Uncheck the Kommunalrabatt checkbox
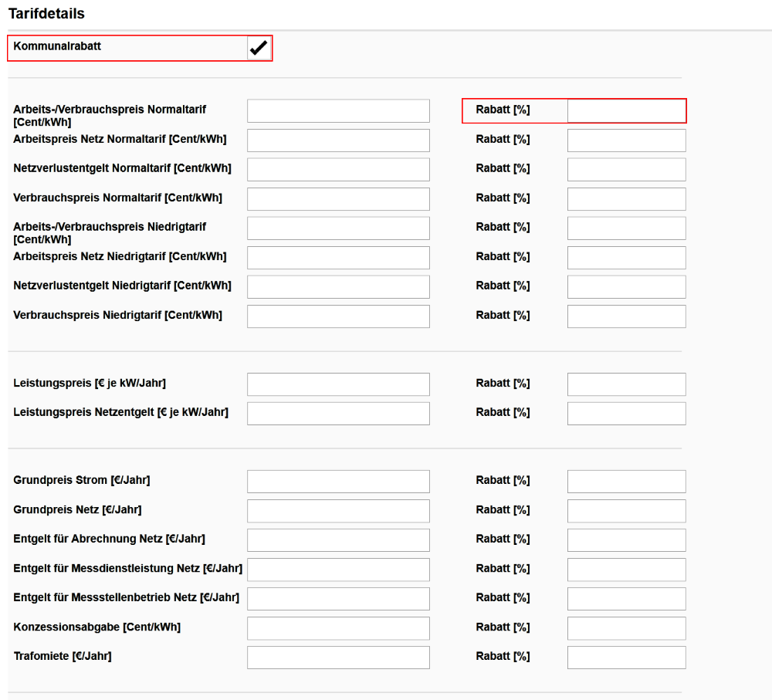The image size is (772, 700). click(258, 48)
